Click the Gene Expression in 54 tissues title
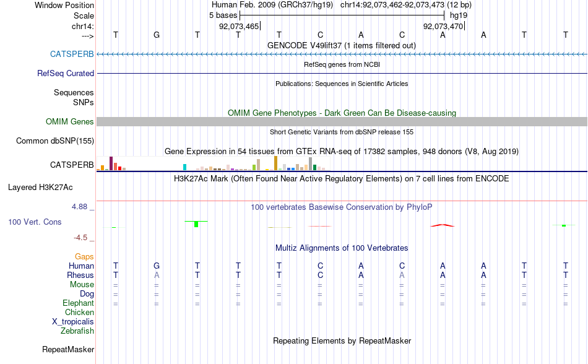Viewport: 588px width, 364px height. click(341, 152)
